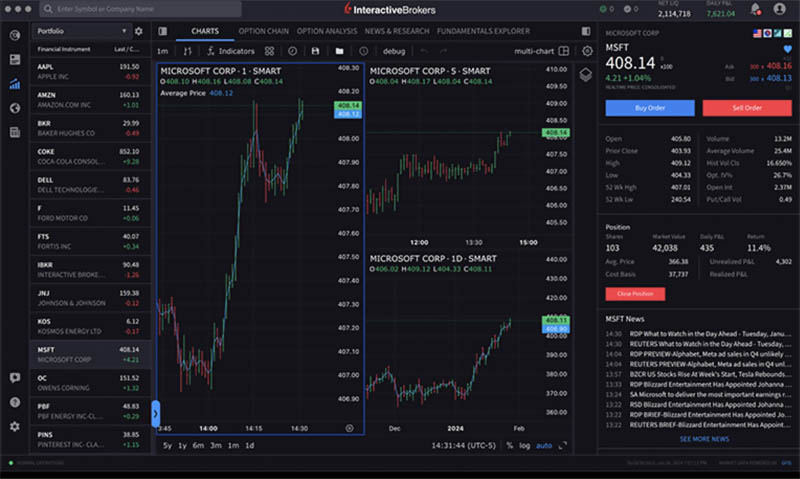Open the news feed icon in left sidebar
Image resolution: width=800 pixels, height=479 pixels.
(x=15, y=60)
